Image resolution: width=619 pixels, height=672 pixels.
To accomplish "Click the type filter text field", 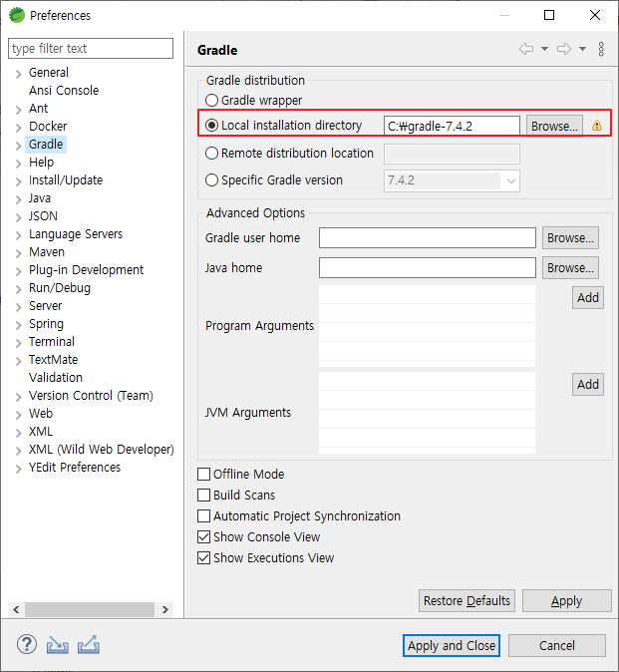I will click(91, 49).
